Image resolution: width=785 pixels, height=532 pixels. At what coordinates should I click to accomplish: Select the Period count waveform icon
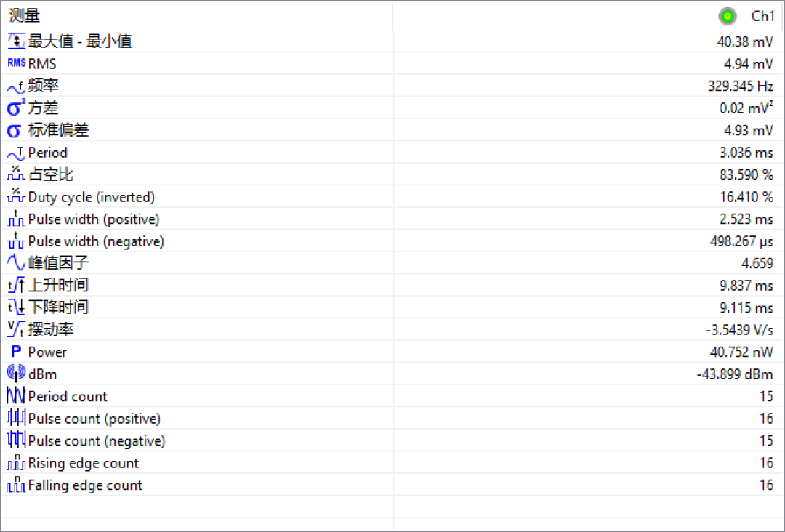16,395
